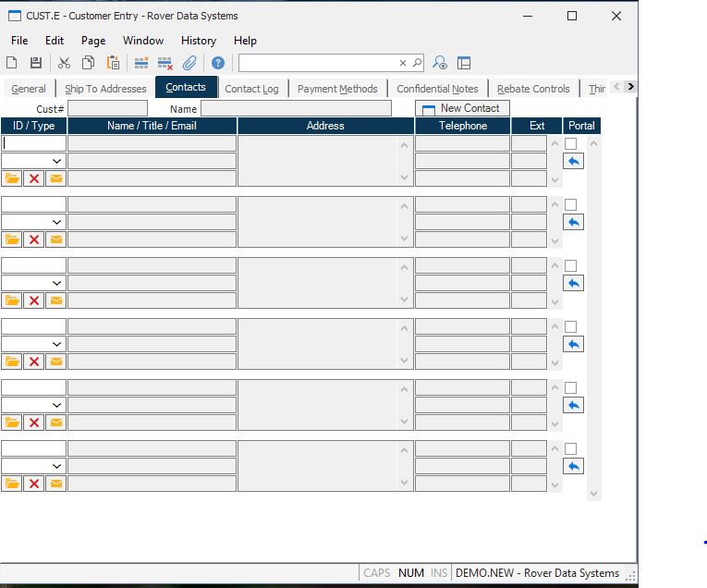
Task: Enable the Portal checkbox for first contact
Action: pyautogui.click(x=571, y=143)
